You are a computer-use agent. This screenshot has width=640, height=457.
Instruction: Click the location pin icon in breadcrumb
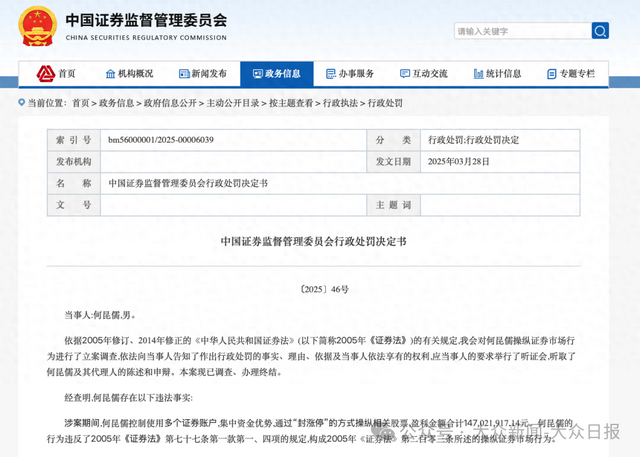[22, 102]
